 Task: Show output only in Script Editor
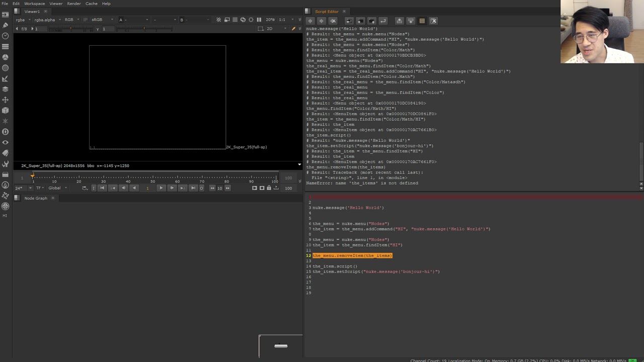[x=411, y=21]
